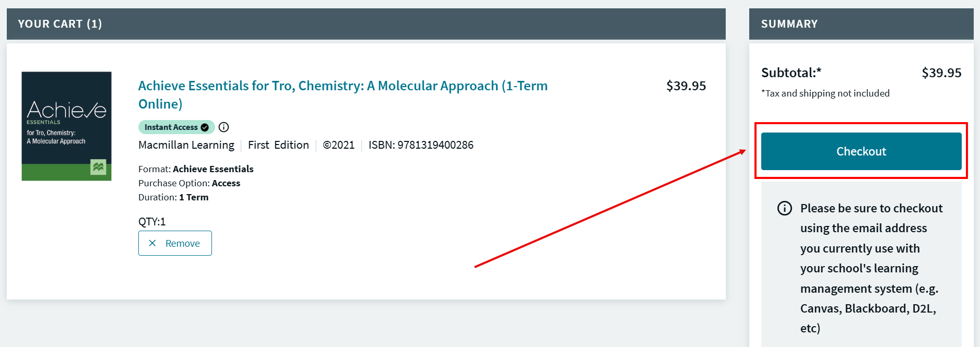980x347 pixels.
Task: Click the Macmillan Learning publisher name
Action: click(186, 145)
